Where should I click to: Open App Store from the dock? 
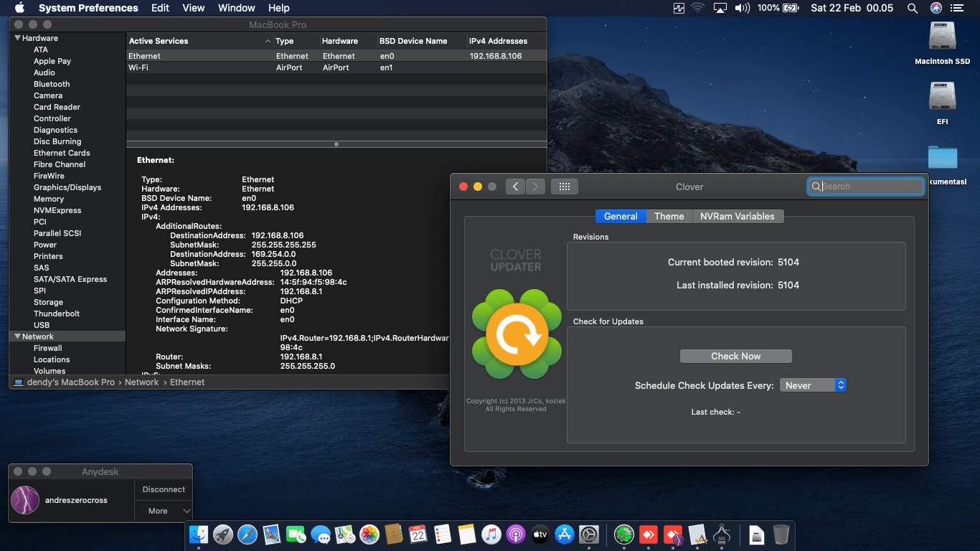565,534
